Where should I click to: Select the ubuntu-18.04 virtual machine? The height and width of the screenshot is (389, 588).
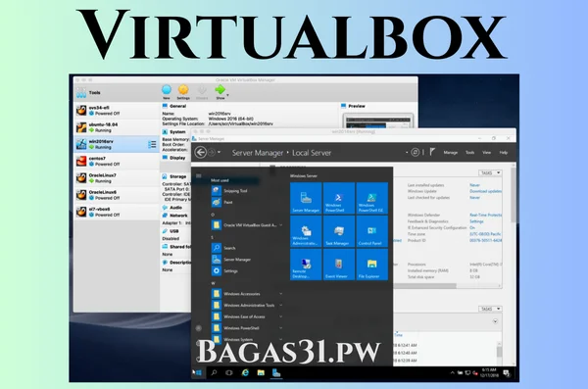pyautogui.click(x=117, y=127)
